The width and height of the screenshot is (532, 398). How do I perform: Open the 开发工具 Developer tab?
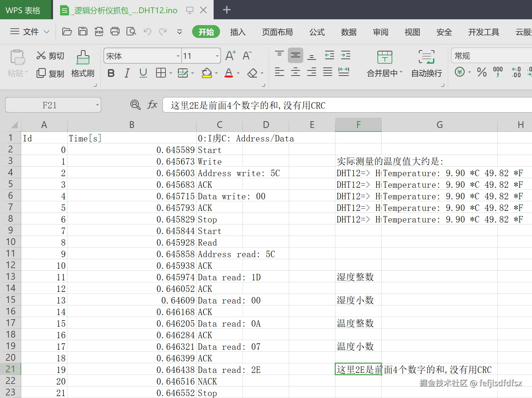(x=483, y=32)
